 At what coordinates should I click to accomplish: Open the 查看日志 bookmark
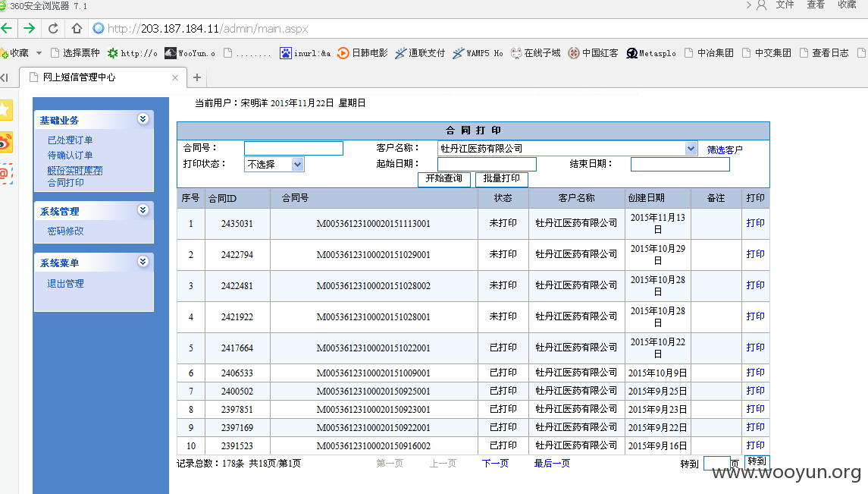click(824, 53)
